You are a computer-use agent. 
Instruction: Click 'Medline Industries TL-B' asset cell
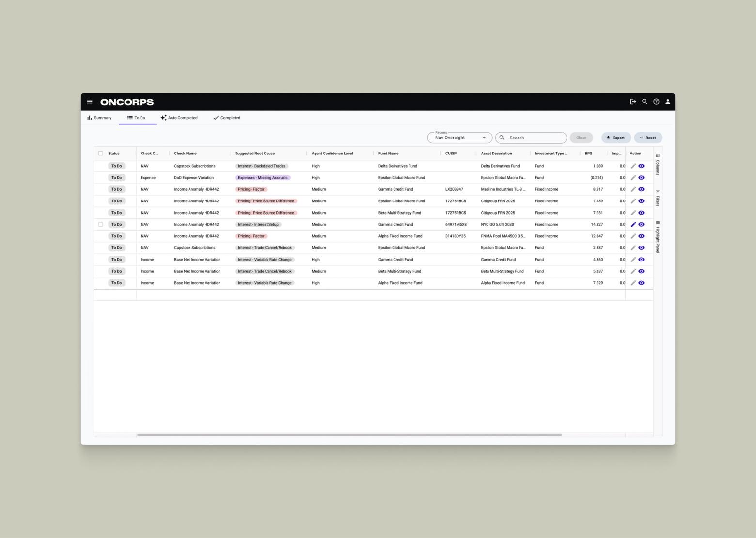(x=503, y=189)
